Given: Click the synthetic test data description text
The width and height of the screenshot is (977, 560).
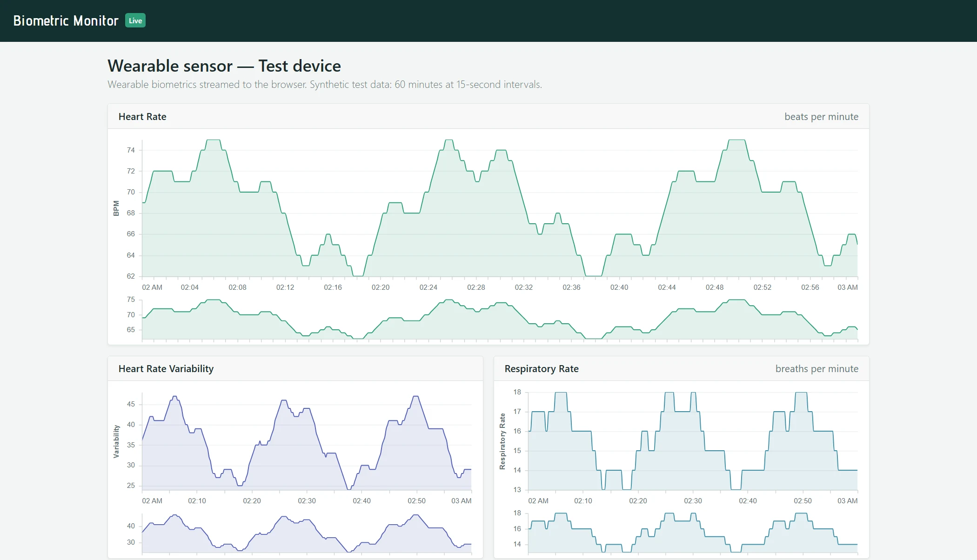Looking at the screenshot, I should (325, 85).
